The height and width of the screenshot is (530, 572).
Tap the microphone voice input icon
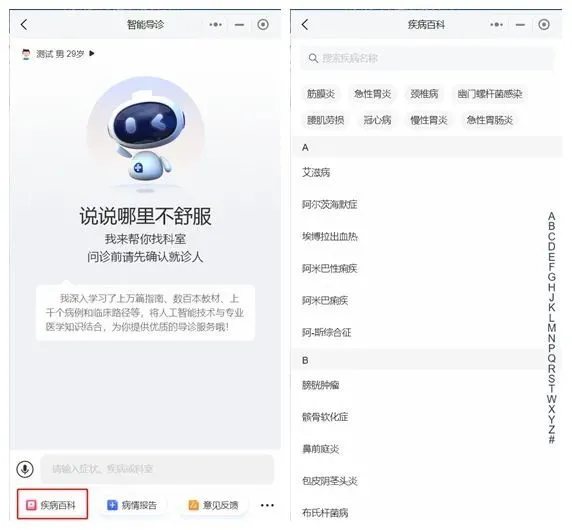click(25, 469)
